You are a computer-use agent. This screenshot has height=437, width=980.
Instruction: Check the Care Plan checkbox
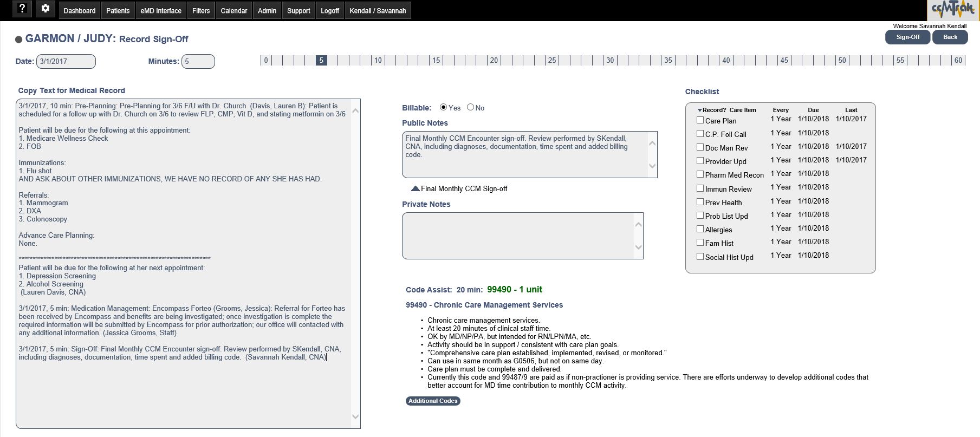pyautogui.click(x=700, y=120)
